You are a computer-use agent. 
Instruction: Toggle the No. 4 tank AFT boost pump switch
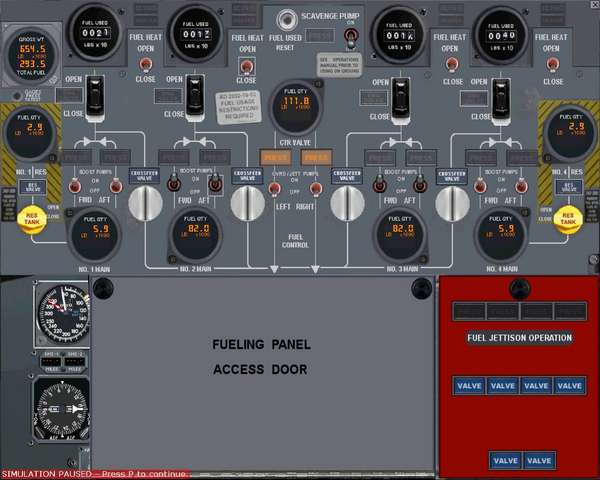pyautogui.click(x=520, y=186)
